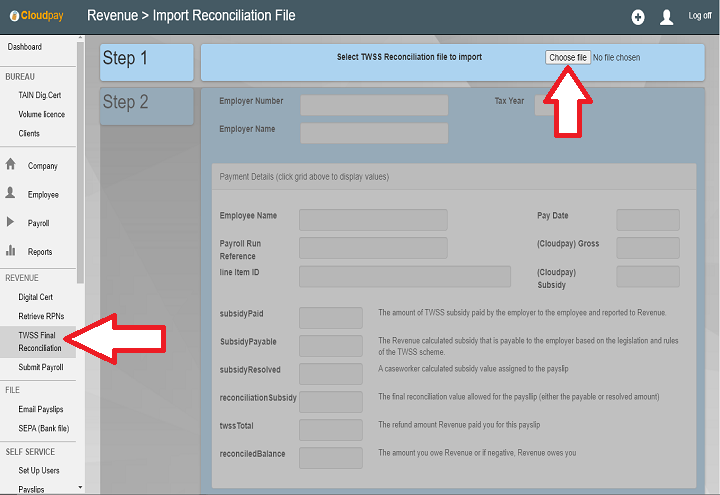Click the Employer Number input field
This screenshot has height=495, width=720.
click(374, 105)
